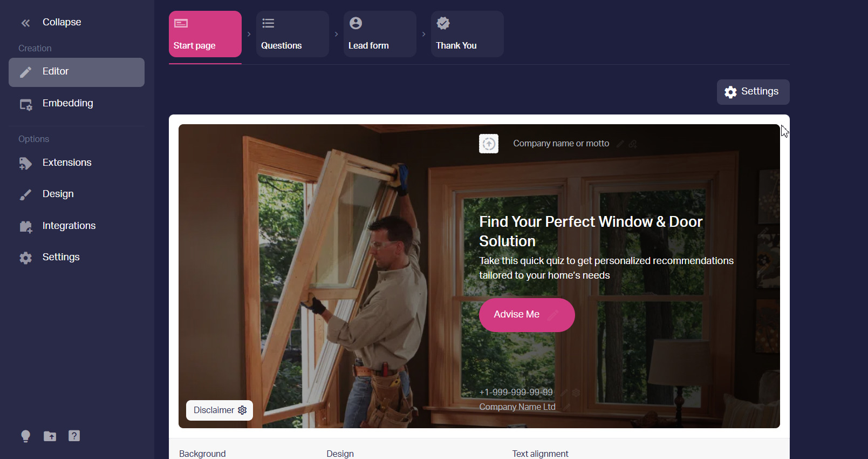Open Design options in the sidebar
Screen dimensions: 868x459
click(77, 194)
